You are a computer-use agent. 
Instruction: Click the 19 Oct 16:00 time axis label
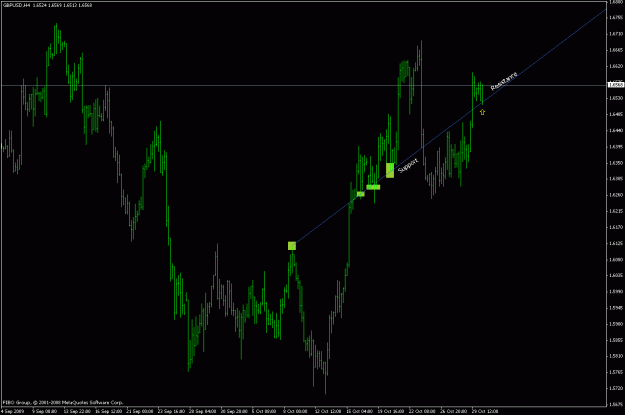[391, 411]
